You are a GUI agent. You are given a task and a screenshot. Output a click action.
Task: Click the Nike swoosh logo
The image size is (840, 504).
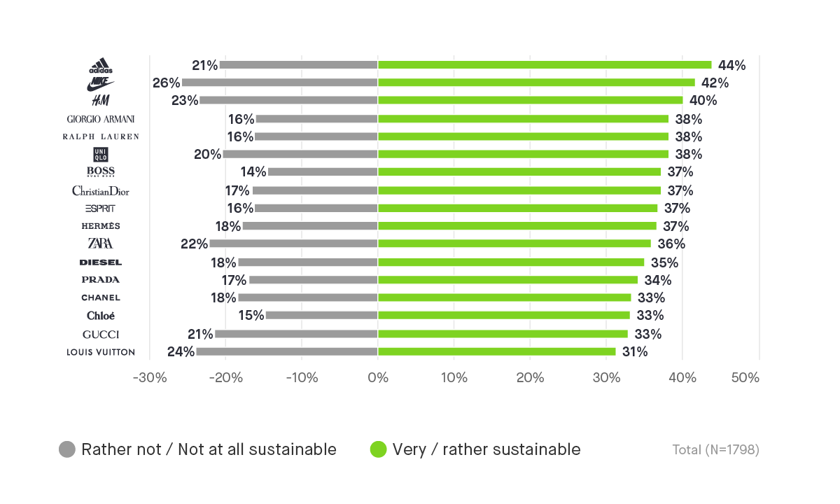(x=101, y=84)
